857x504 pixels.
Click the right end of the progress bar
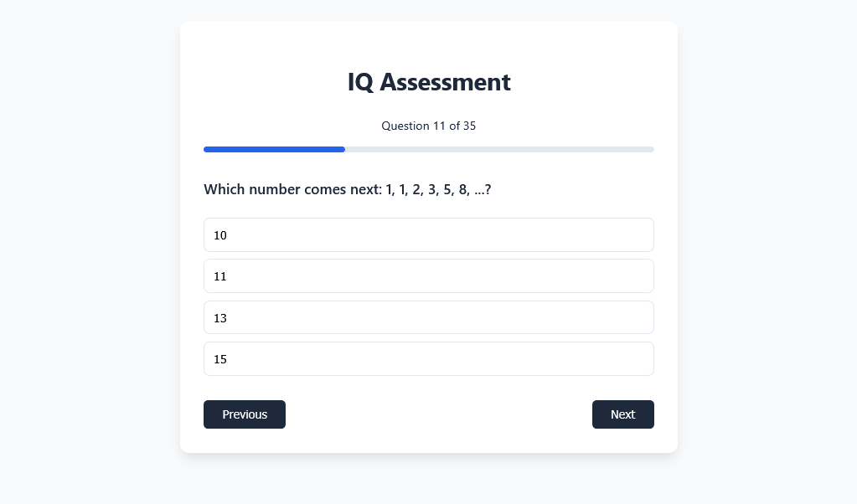651,149
